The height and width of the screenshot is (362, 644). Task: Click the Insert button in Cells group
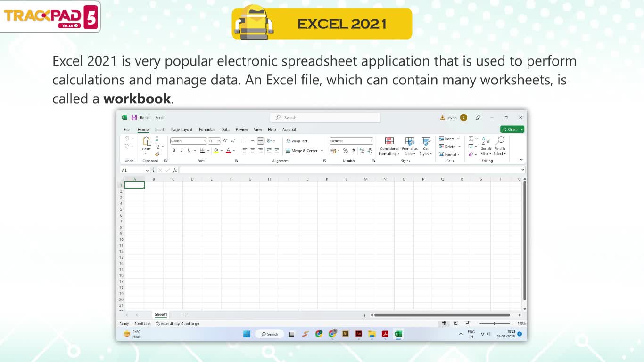pyautogui.click(x=449, y=139)
